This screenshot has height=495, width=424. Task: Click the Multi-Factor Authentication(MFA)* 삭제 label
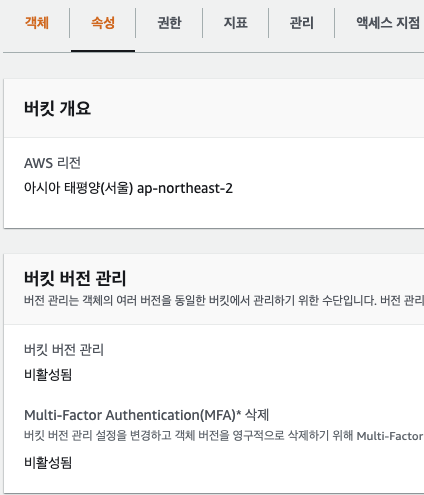[146, 415]
